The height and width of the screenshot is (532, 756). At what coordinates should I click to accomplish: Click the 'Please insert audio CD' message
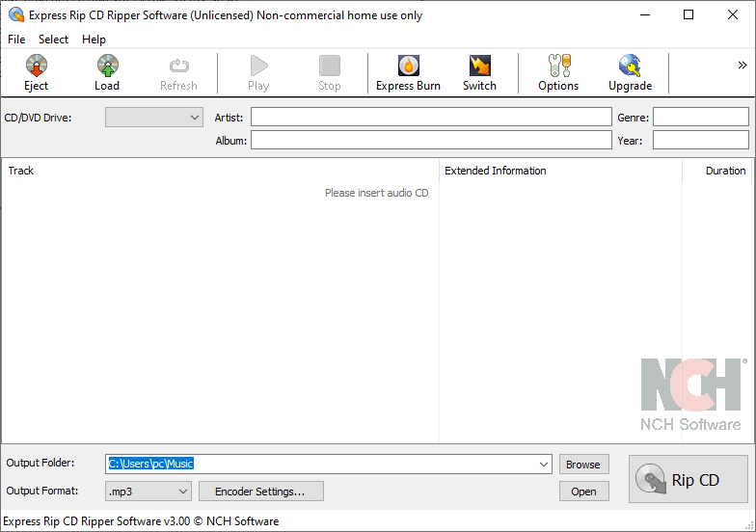pos(376,193)
